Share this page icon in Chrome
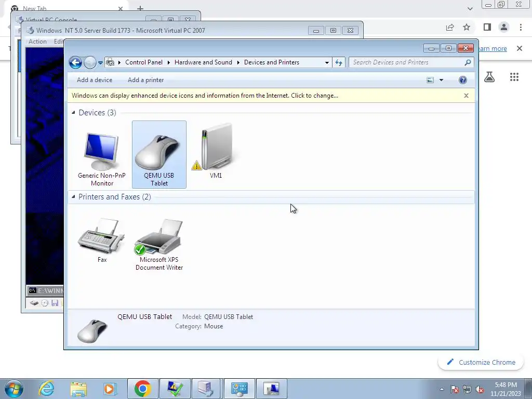532x399 pixels. [x=450, y=27]
